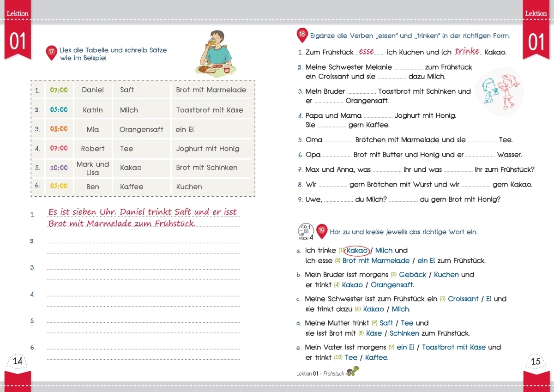
Task: Click the first writing line of sentence 3
Action: click(x=144, y=269)
